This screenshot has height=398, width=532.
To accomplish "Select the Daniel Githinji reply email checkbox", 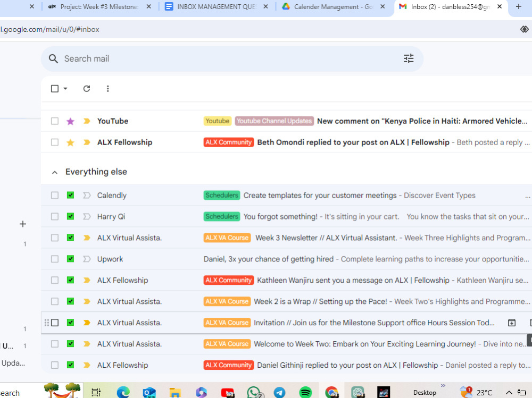I will [x=55, y=365].
